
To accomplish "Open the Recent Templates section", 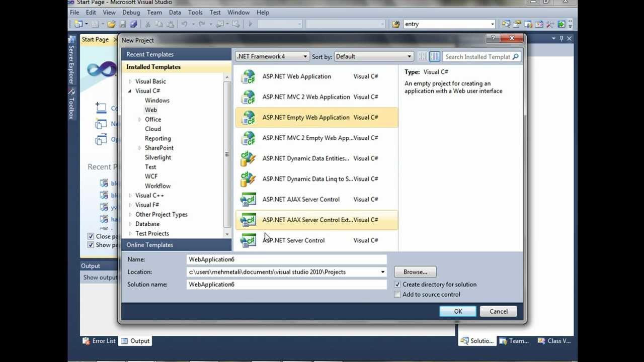I will click(176, 54).
